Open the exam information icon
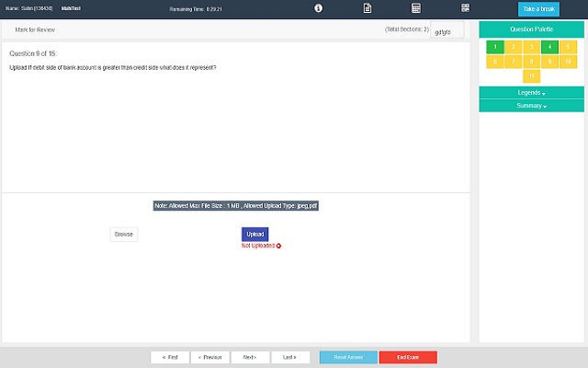Viewport: 588px width, 368px height. coord(318,8)
